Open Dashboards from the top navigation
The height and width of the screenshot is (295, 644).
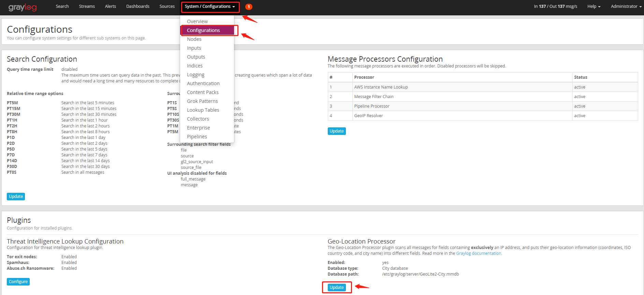click(138, 6)
